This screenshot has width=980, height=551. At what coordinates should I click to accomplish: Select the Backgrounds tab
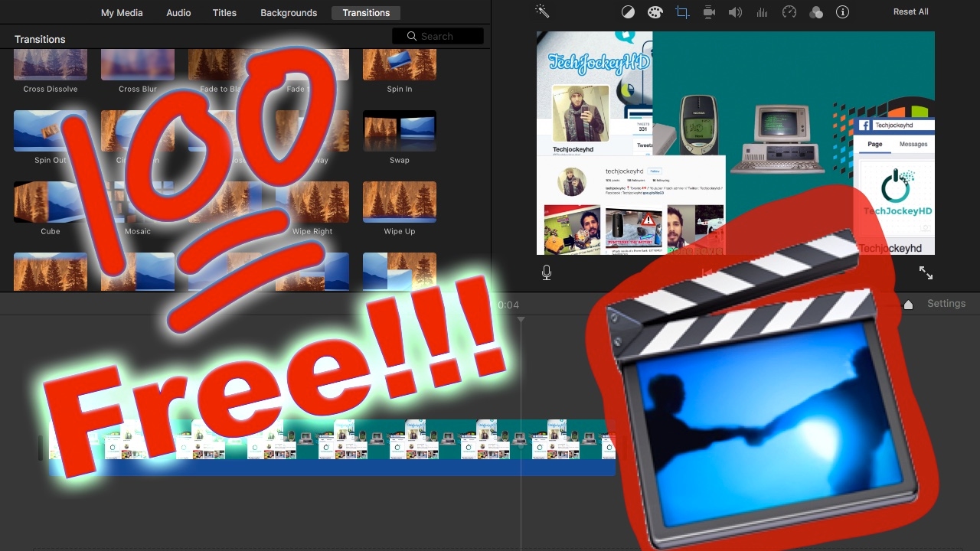pyautogui.click(x=289, y=13)
